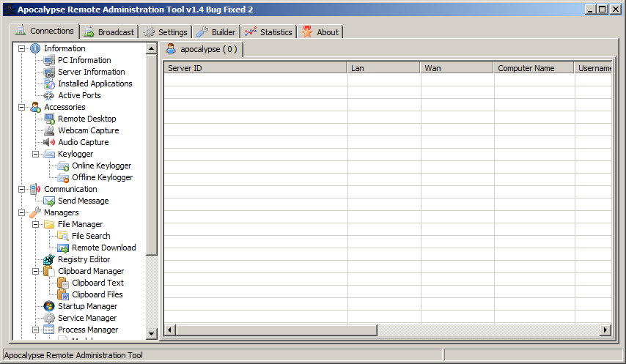Click the Startup Manager Windows icon
The width and height of the screenshot is (626, 364).
[49, 306]
